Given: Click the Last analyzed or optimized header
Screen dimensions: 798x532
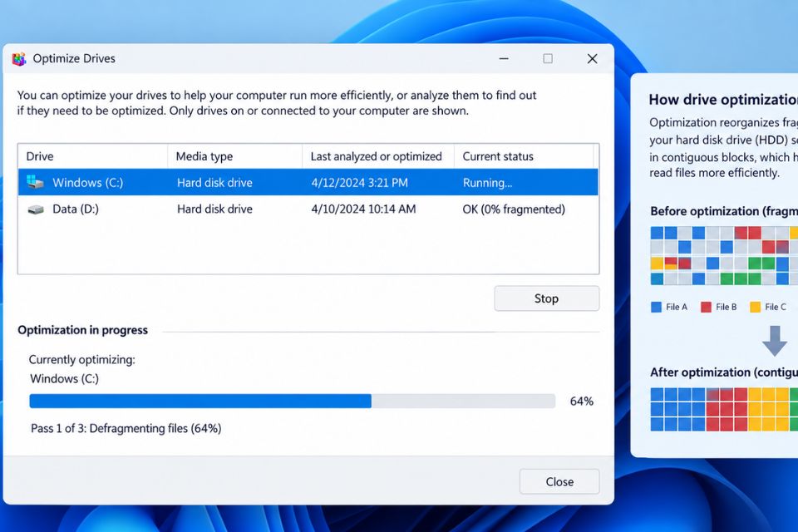Looking at the screenshot, I should click(x=378, y=156).
